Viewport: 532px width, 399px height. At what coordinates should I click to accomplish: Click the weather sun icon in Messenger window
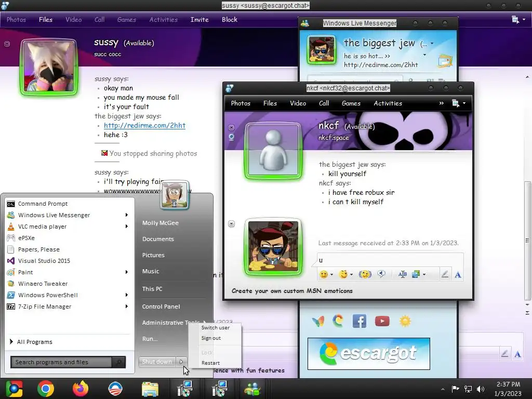point(405,321)
